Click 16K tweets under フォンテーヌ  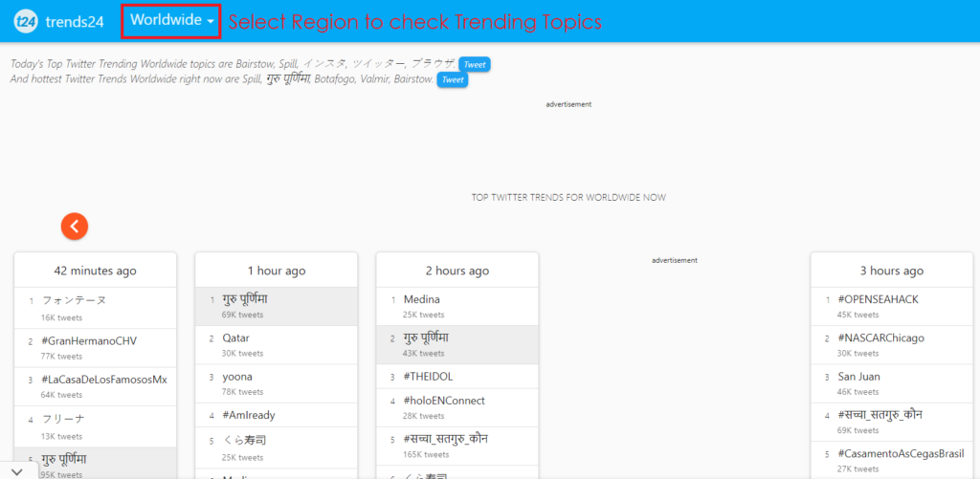62,317
